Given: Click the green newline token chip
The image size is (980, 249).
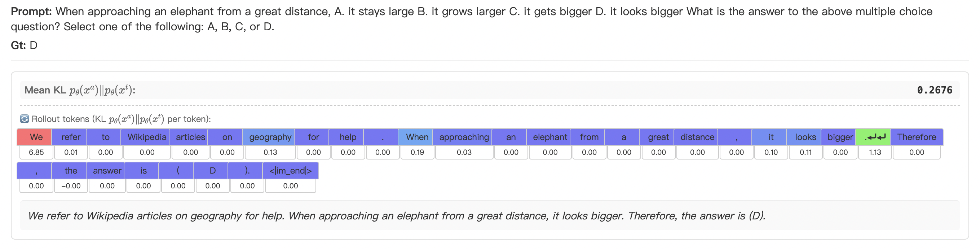Looking at the screenshot, I should [x=875, y=137].
